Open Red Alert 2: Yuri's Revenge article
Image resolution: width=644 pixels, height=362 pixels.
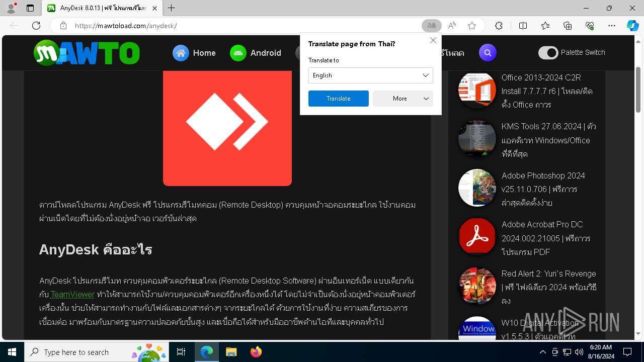click(549, 287)
